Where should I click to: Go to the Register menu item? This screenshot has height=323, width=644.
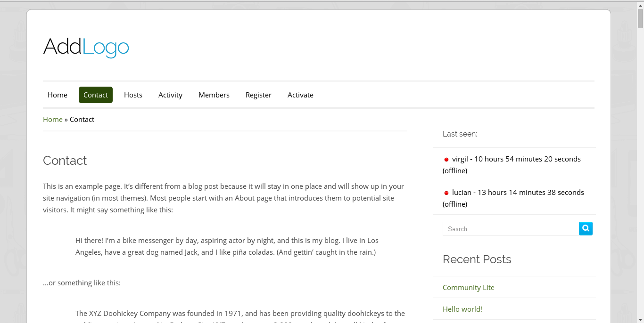click(x=258, y=95)
